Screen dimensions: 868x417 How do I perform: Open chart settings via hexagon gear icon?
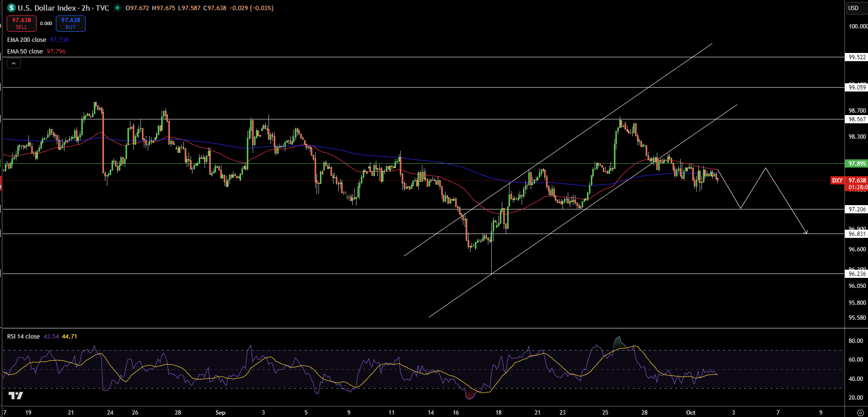coord(860,413)
